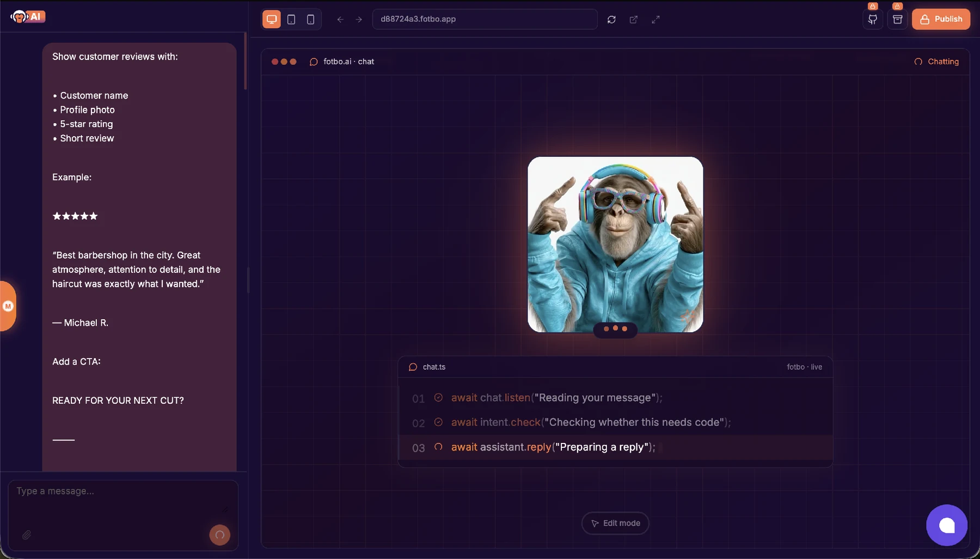The image size is (980, 559).
Task: Open the GitHub integration icon
Action: 873,19
